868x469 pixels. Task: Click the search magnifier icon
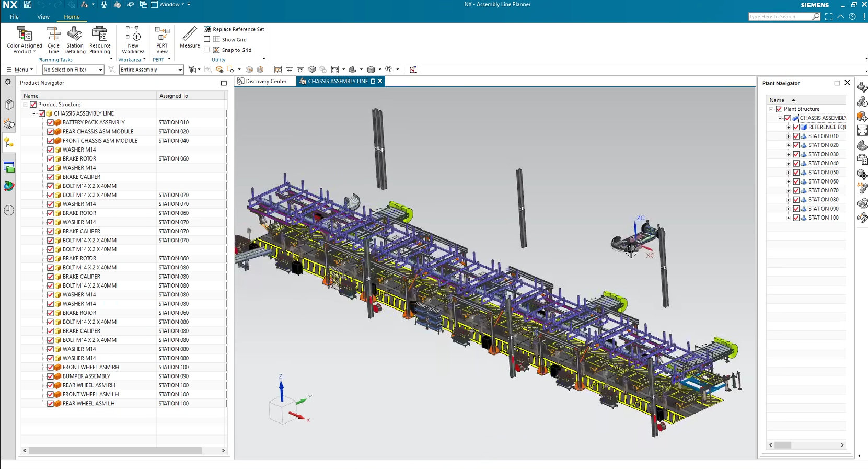pos(816,17)
